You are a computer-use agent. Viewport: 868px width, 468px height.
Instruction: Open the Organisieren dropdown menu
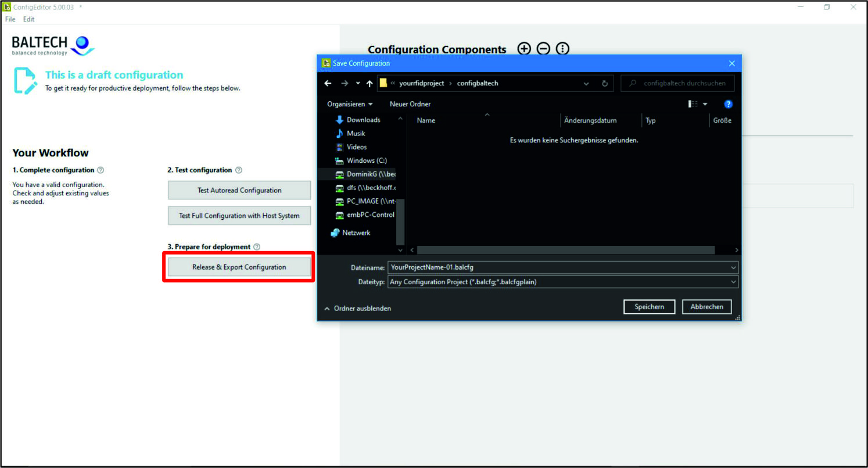[350, 104]
